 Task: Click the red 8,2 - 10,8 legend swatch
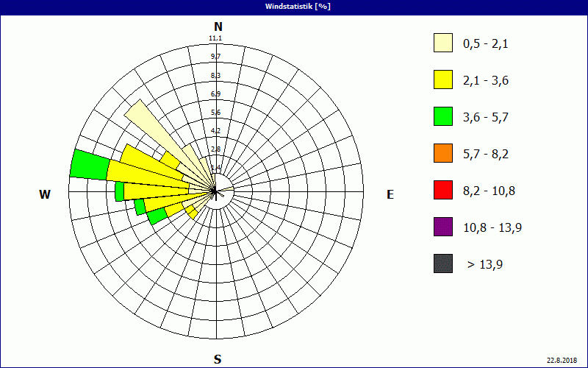pos(442,190)
